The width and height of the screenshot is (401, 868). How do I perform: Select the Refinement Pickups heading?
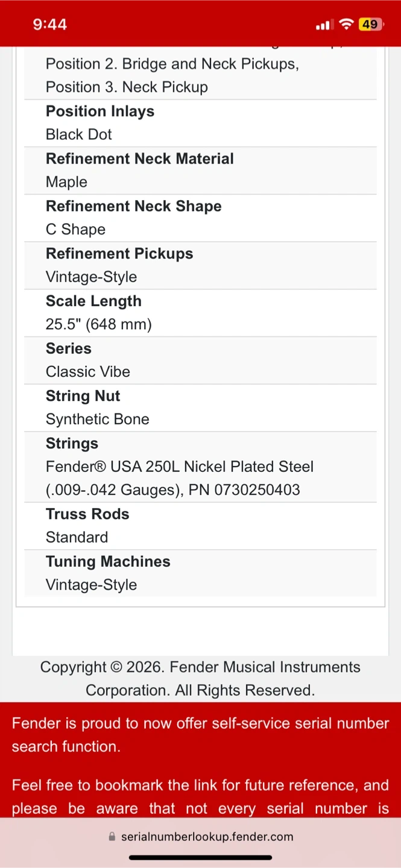tap(119, 254)
